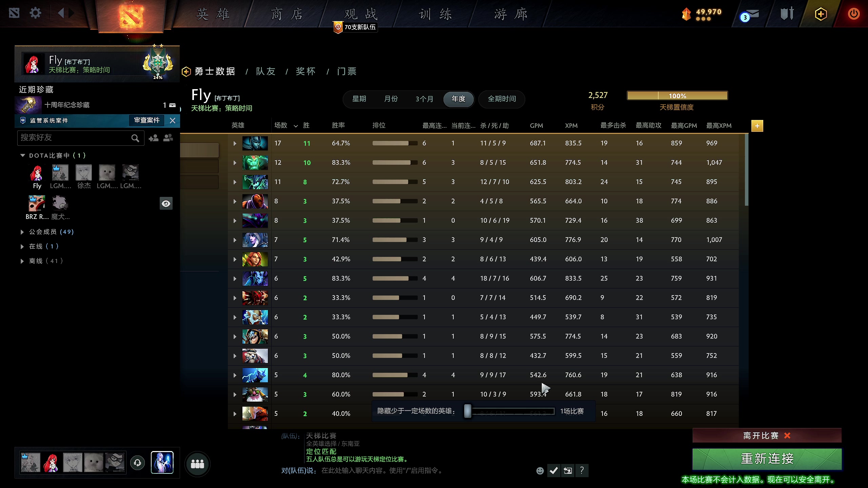Expand the hero row with 71.4% winrate
The width and height of the screenshot is (868, 488).
[x=235, y=240]
